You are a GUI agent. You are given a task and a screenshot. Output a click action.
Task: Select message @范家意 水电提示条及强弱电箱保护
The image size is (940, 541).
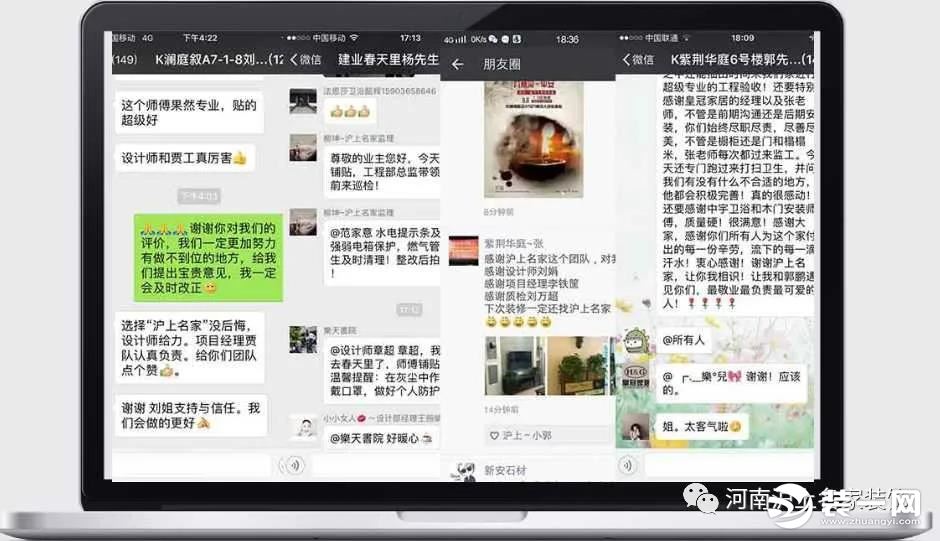pos(382,253)
